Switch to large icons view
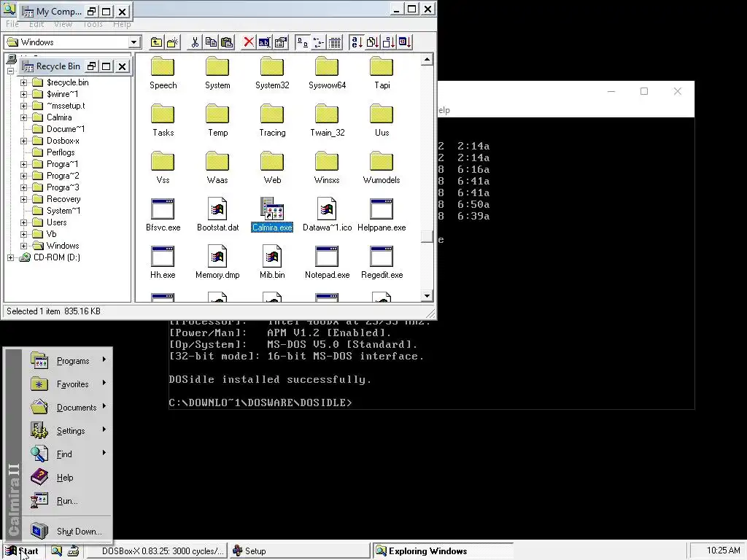Image resolution: width=747 pixels, height=560 pixels. pos(302,42)
